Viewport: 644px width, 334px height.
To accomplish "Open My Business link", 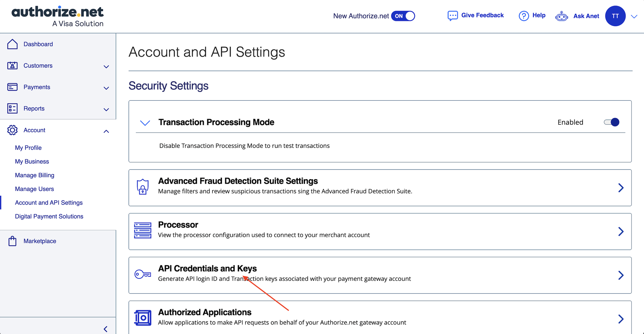I will 32,162.
